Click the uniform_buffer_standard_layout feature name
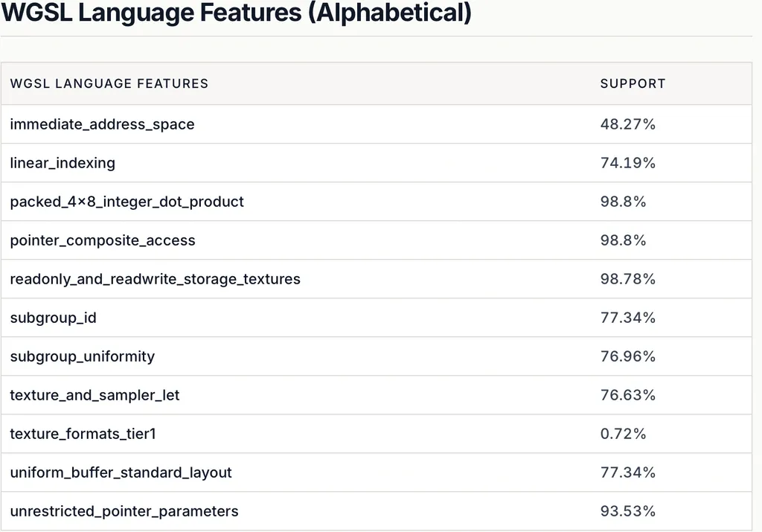The height and width of the screenshot is (532, 762). tap(121, 472)
